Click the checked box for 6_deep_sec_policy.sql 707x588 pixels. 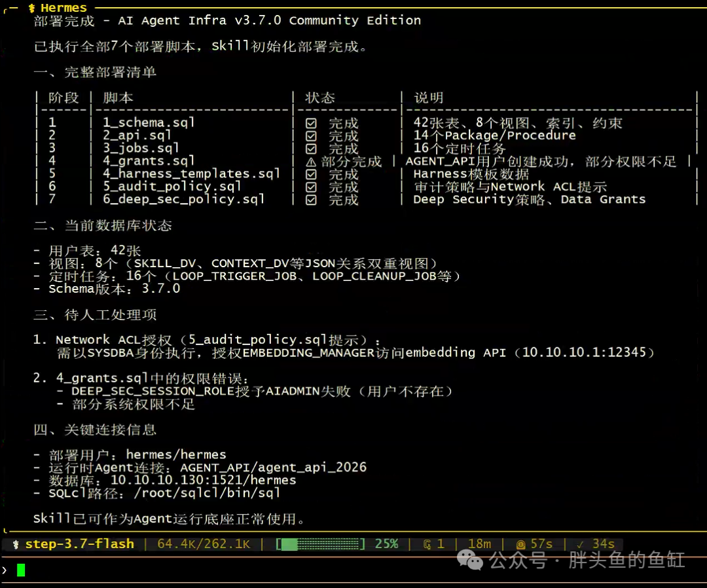(311, 200)
